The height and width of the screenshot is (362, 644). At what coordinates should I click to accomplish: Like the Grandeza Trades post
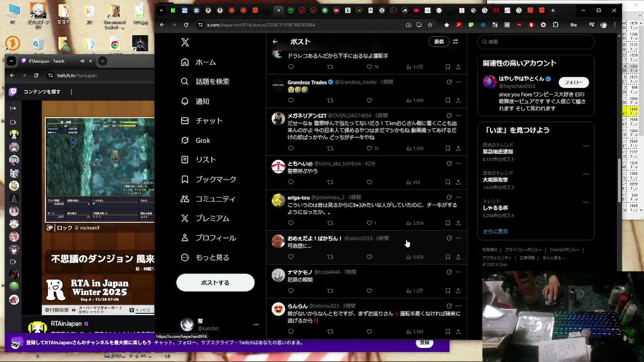pos(369,101)
